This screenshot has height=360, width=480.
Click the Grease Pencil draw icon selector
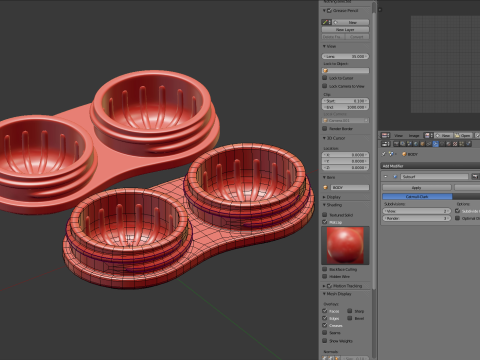(x=326, y=22)
